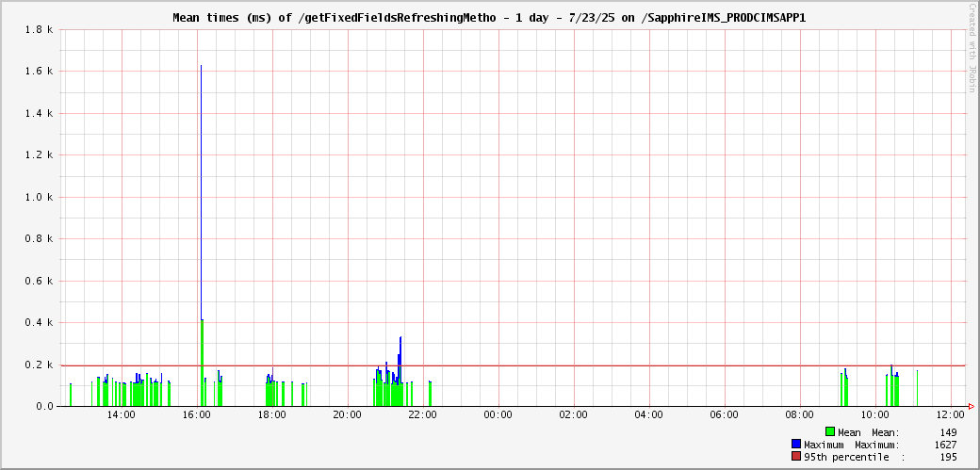Click the Maximum value 1627
The height and width of the screenshot is (470, 980).
[x=946, y=445]
